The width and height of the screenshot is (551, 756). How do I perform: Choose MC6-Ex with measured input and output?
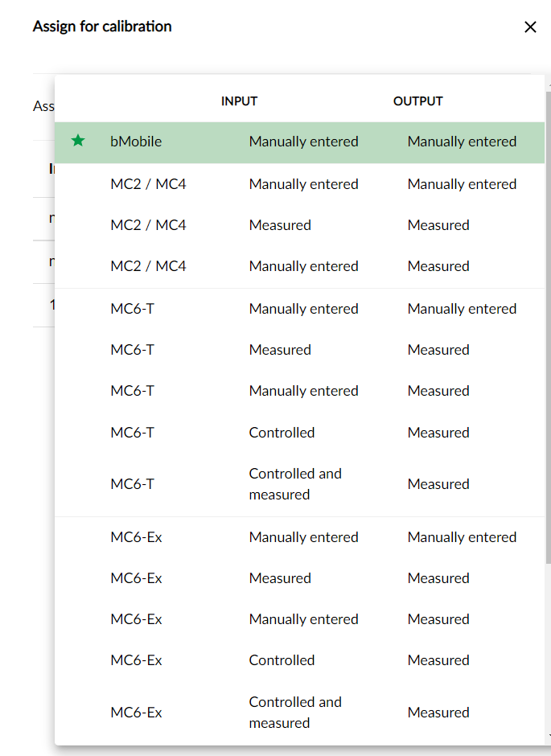tap(299, 578)
